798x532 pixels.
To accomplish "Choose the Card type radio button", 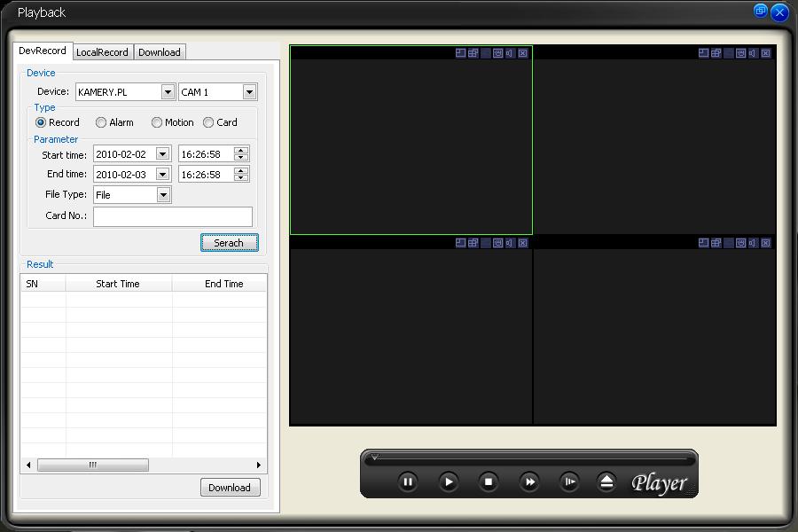I will click(x=208, y=122).
